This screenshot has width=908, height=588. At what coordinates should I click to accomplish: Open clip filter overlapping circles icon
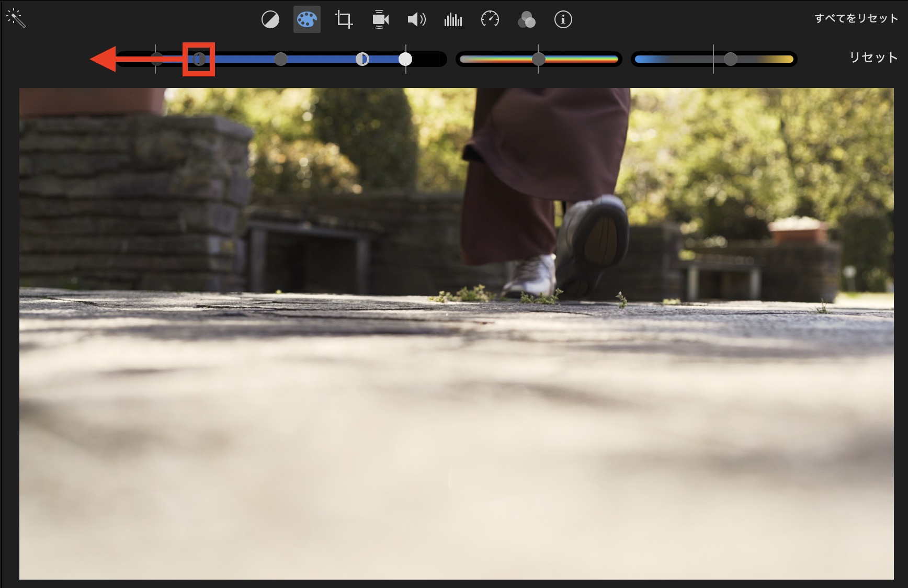(527, 20)
